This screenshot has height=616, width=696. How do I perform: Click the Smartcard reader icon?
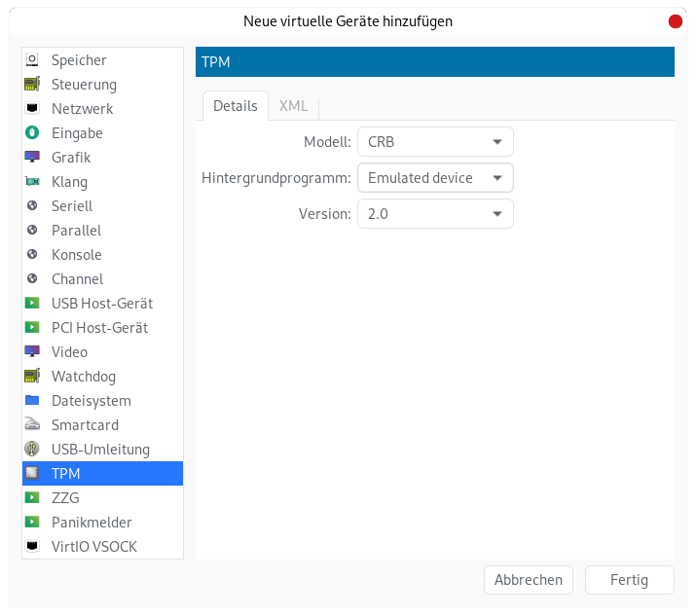click(x=32, y=424)
